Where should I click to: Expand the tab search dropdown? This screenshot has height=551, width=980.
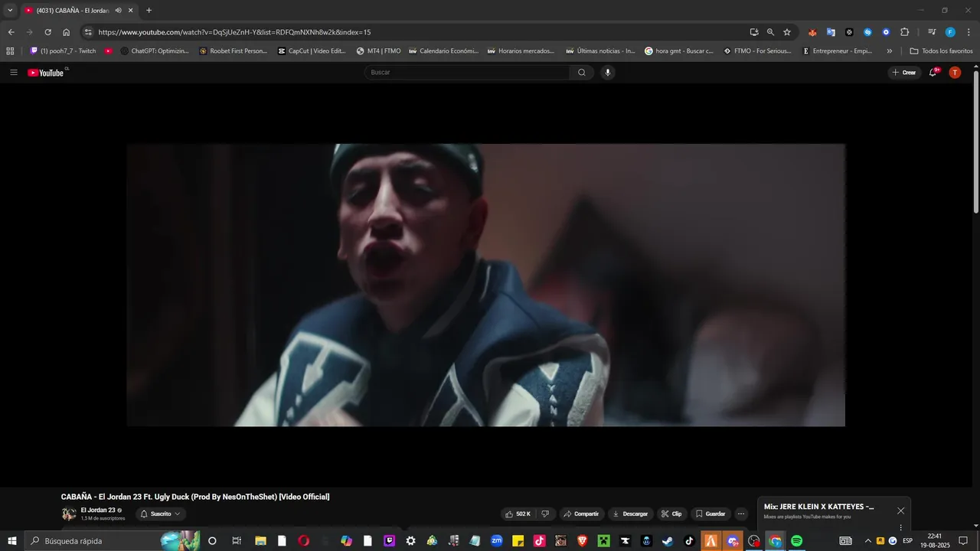[10, 11]
